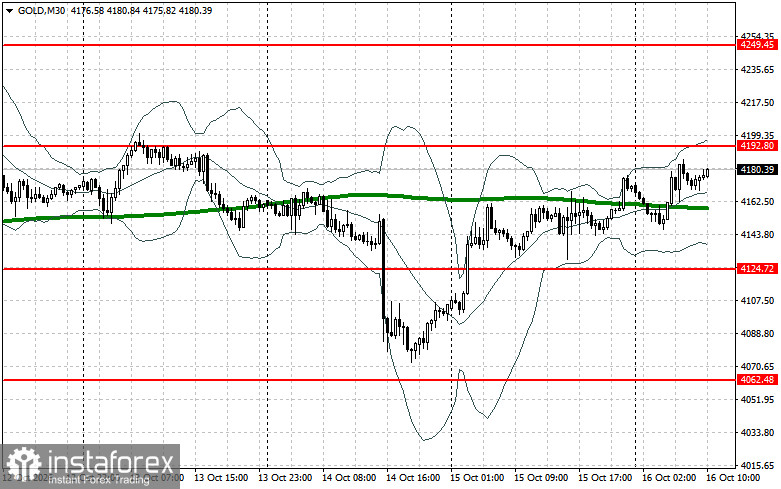Click the 14 Oct 16:00 time label
The height and width of the screenshot is (489, 781).
coord(413,478)
